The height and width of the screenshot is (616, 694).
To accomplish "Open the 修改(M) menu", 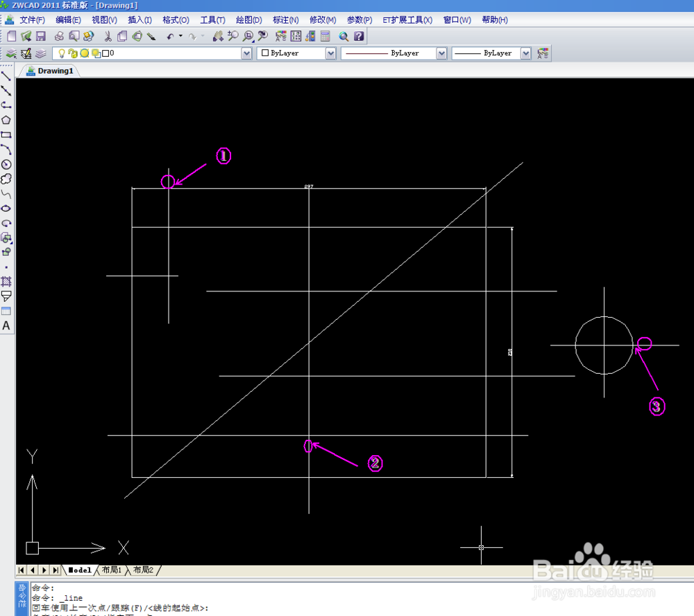I will click(323, 20).
